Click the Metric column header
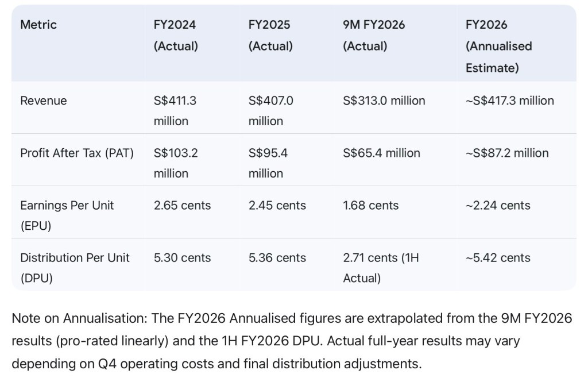Viewport: 588px width, 378px height. click(38, 25)
